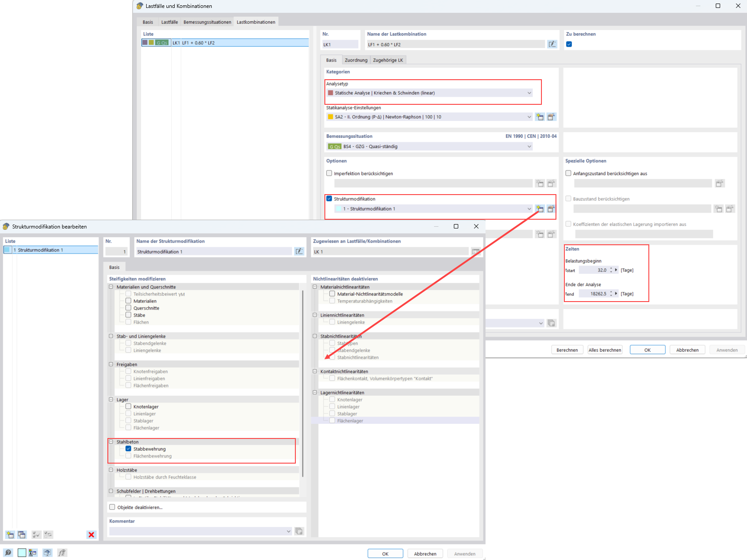Uncheck Stabbewehrung under Stahlbeton
This screenshot has width=747, height=560.
pyautogui.click(x=128, y=449)
